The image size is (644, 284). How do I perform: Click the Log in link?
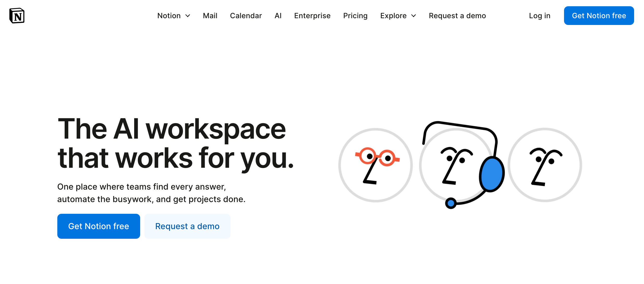[540, 16]
